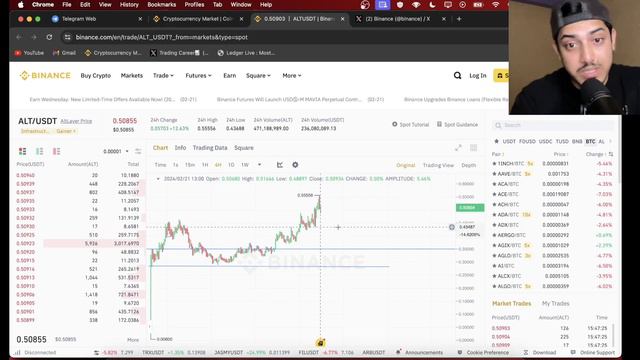Open the YouTube bookmark

29,53
